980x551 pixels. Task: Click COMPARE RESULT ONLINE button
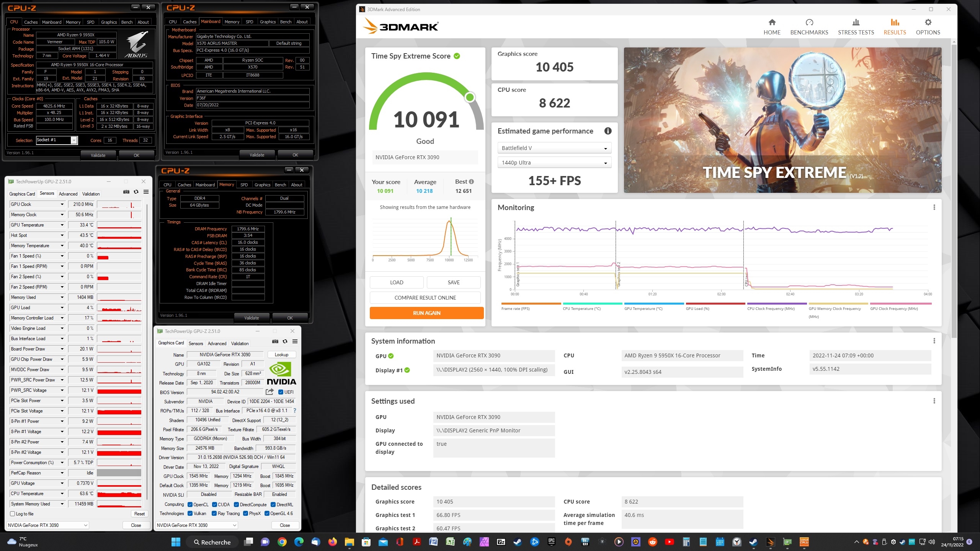[425, 298]
